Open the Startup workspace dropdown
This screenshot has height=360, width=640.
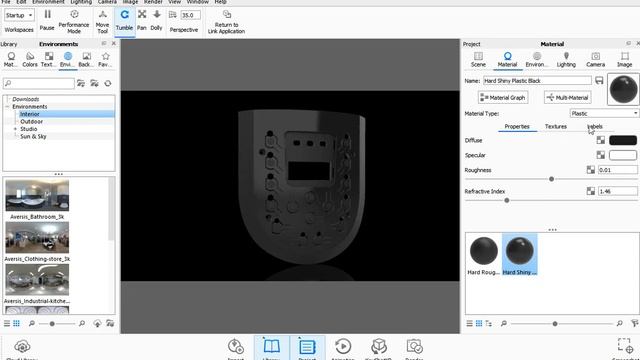click(19, 15)
